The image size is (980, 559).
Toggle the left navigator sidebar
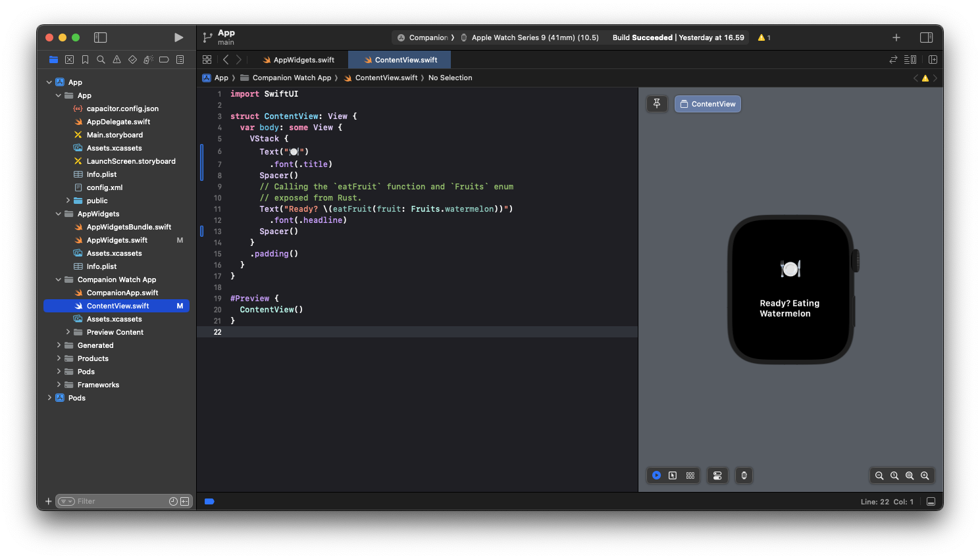coord(101,37)
